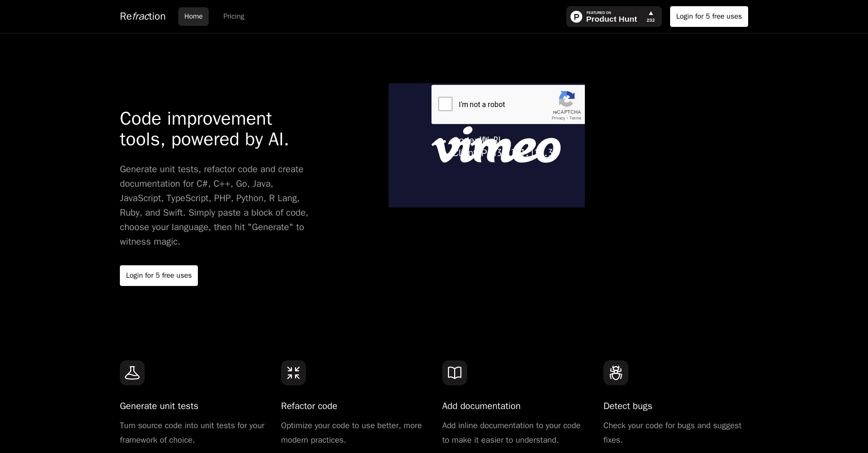The width and height of the screenshot is (868, 453).
Task: Select the Refactor code heading
Action: 309,406
